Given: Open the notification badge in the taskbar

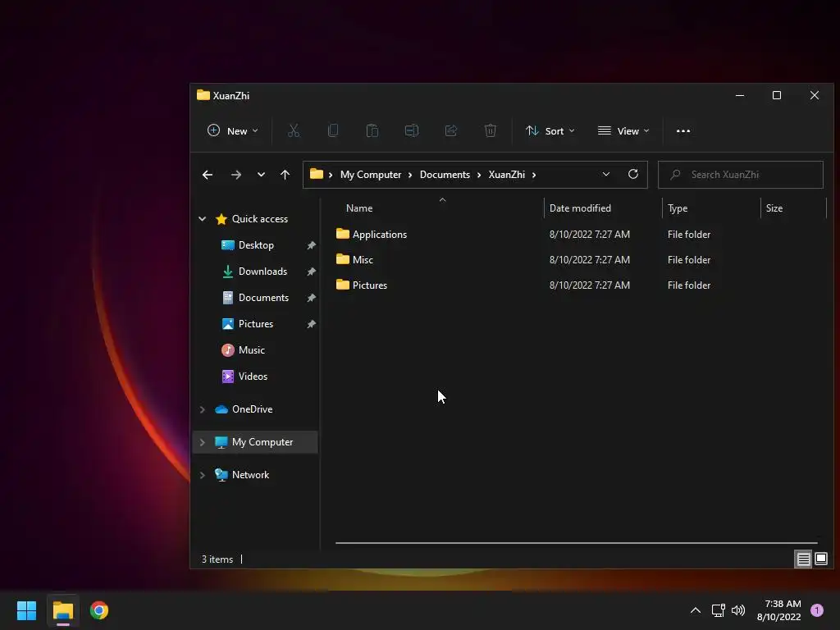Looking at the screenshot, I should (817, 610).
